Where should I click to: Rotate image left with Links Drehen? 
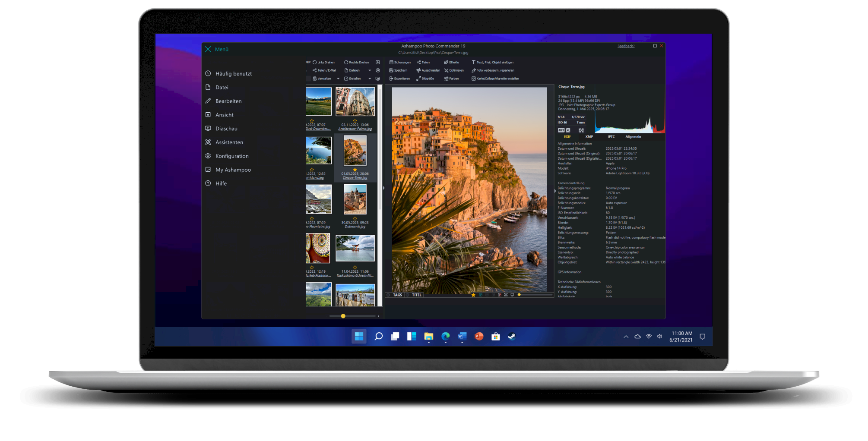pos(323,62)
